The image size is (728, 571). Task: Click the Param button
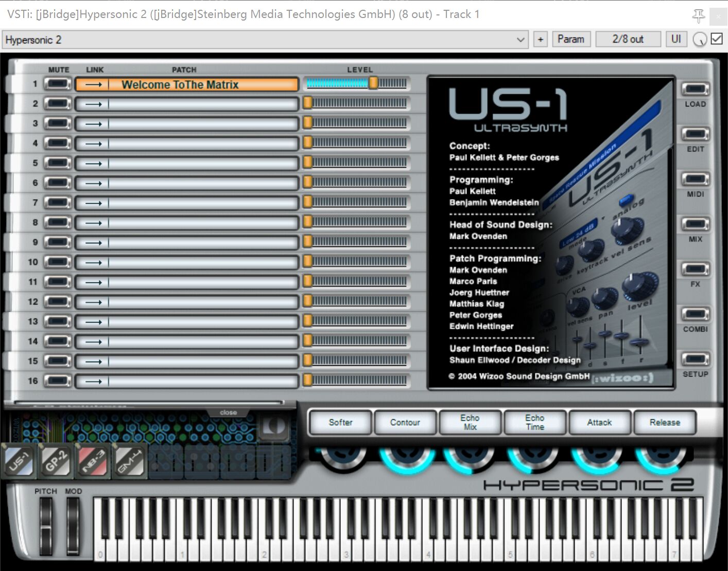(x=570, y=39)
